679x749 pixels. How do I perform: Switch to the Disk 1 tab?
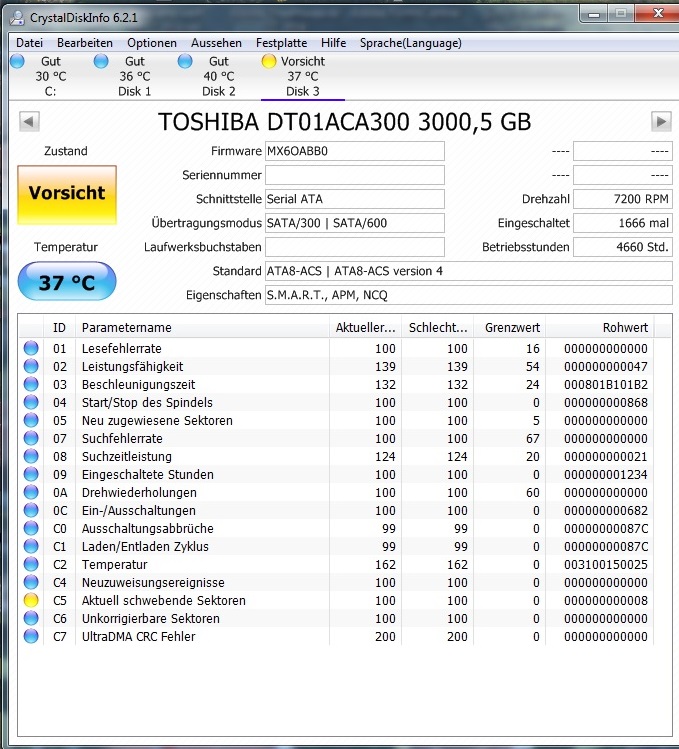[135, 76]
